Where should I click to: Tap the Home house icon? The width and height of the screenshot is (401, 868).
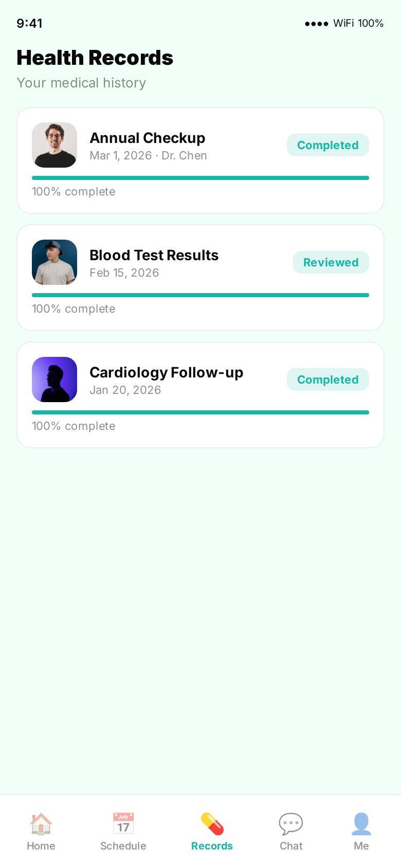(x=41, y=823)
